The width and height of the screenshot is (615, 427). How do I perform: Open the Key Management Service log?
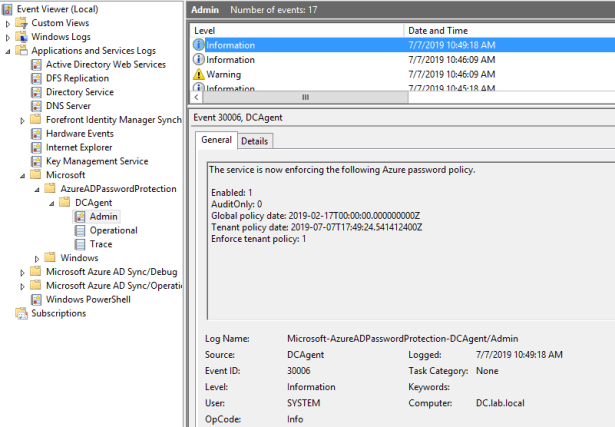coord(96,161)
